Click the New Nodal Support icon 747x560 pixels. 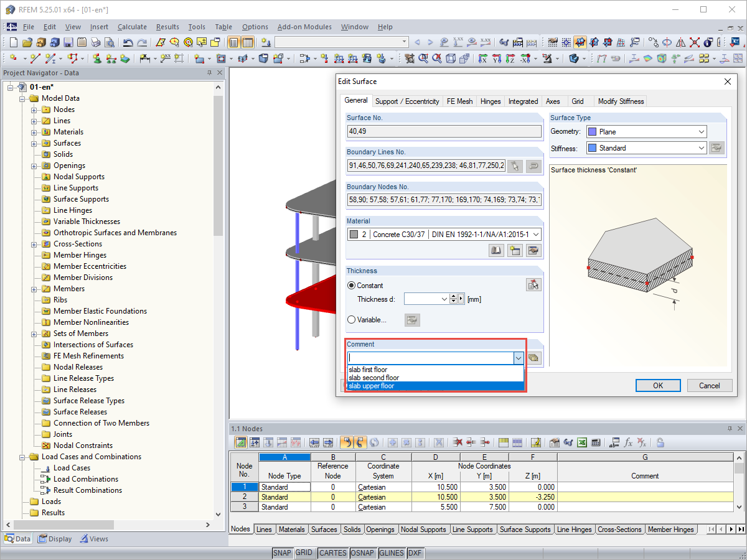point(97,58)
